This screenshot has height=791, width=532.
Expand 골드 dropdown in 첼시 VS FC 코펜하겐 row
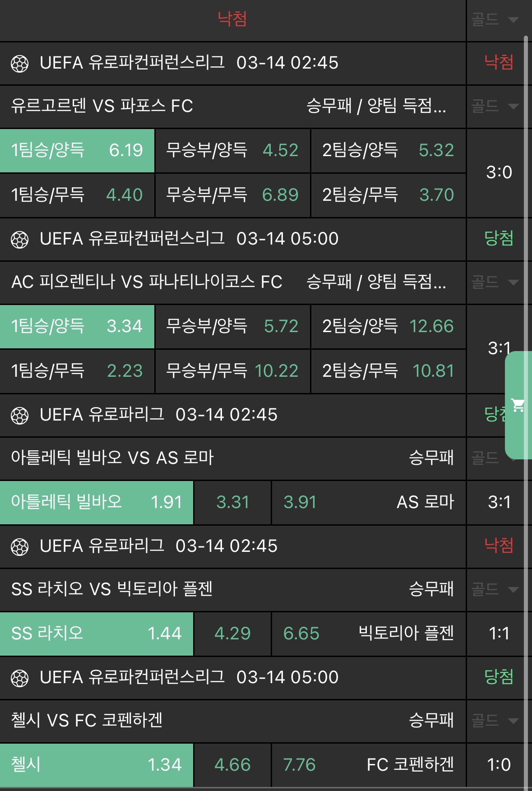[x=495, y=721]
